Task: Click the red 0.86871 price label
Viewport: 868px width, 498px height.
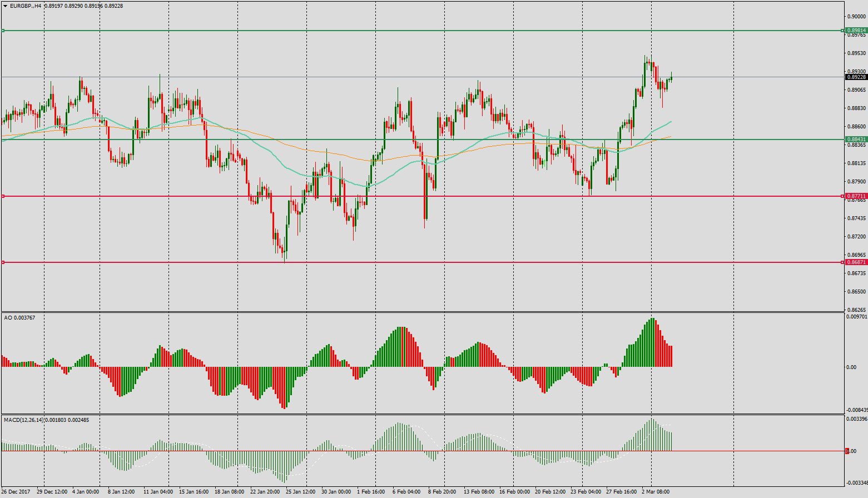Action: click(856, 262)
